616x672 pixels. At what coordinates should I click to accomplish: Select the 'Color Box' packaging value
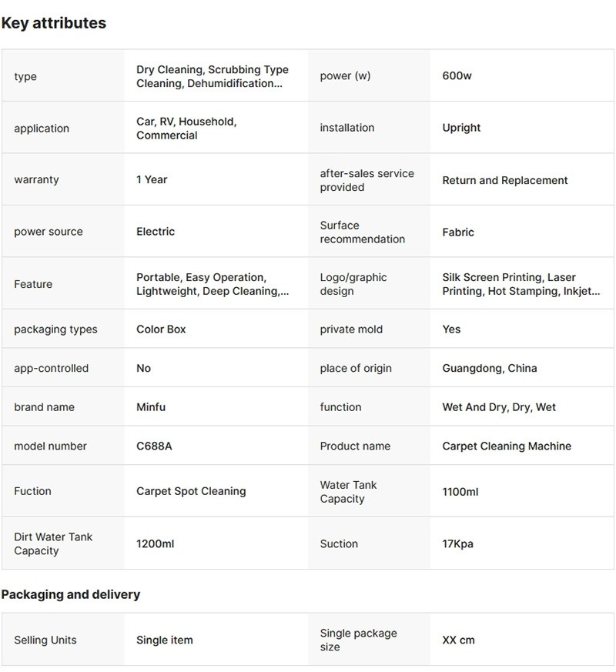(161, 329)
